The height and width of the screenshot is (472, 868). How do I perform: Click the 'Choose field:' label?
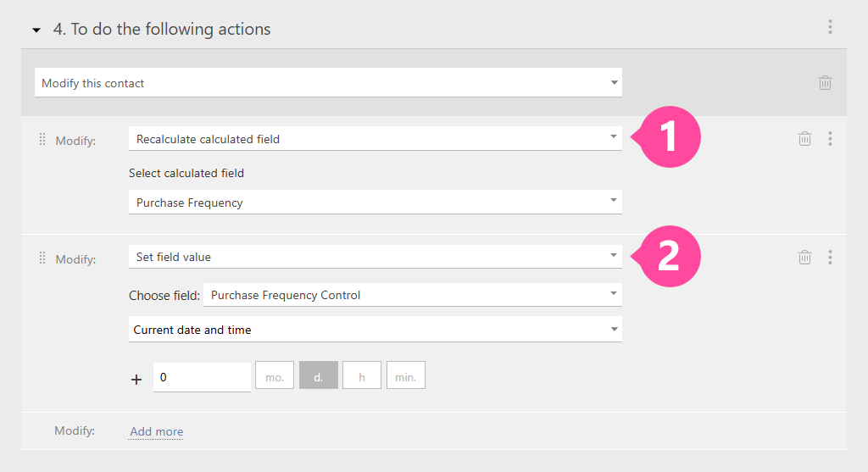click(164, 296)
